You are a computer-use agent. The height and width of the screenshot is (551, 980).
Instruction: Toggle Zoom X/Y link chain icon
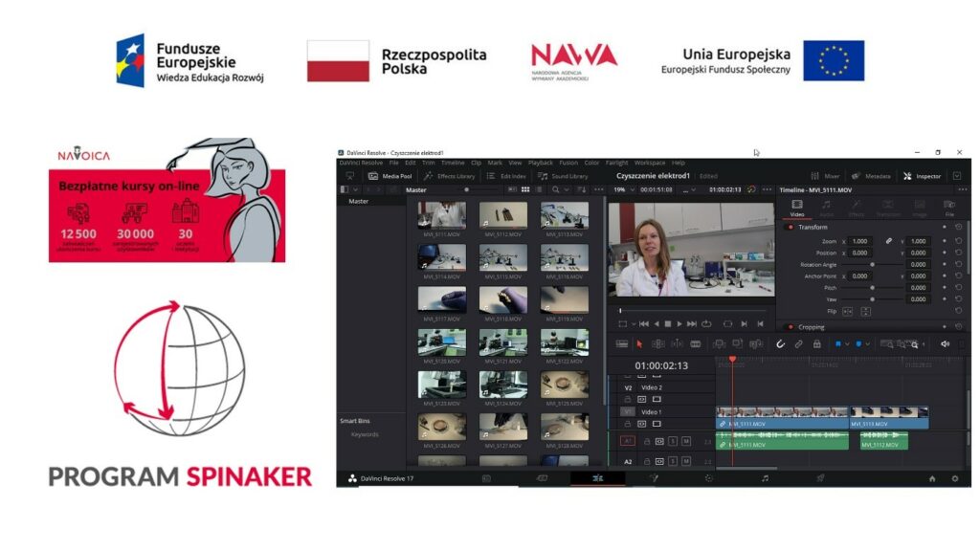point(888,241)
